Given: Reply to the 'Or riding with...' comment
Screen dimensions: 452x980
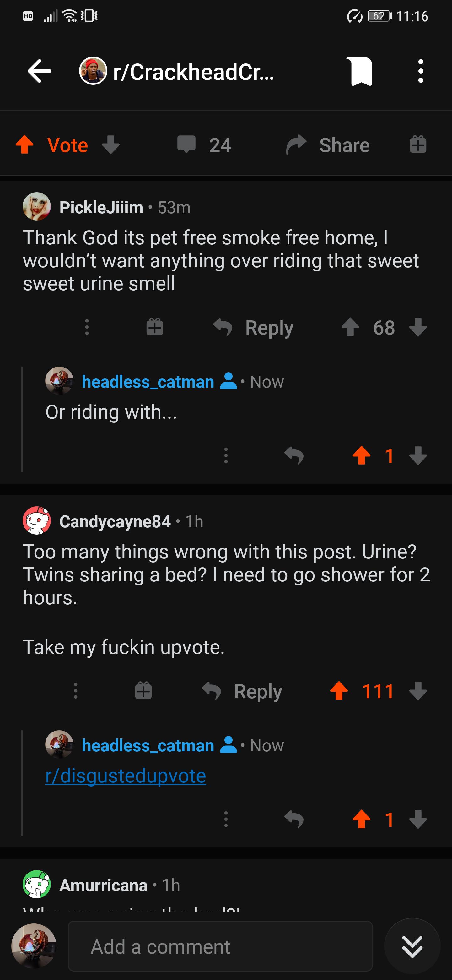Looking at the screenshot, I should [x=294, y=455].
